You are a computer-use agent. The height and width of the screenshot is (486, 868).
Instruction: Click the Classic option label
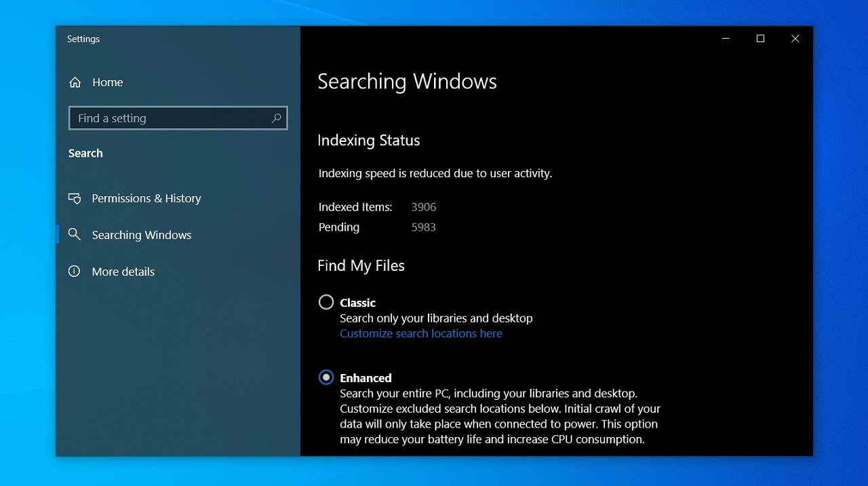point(357,303)
